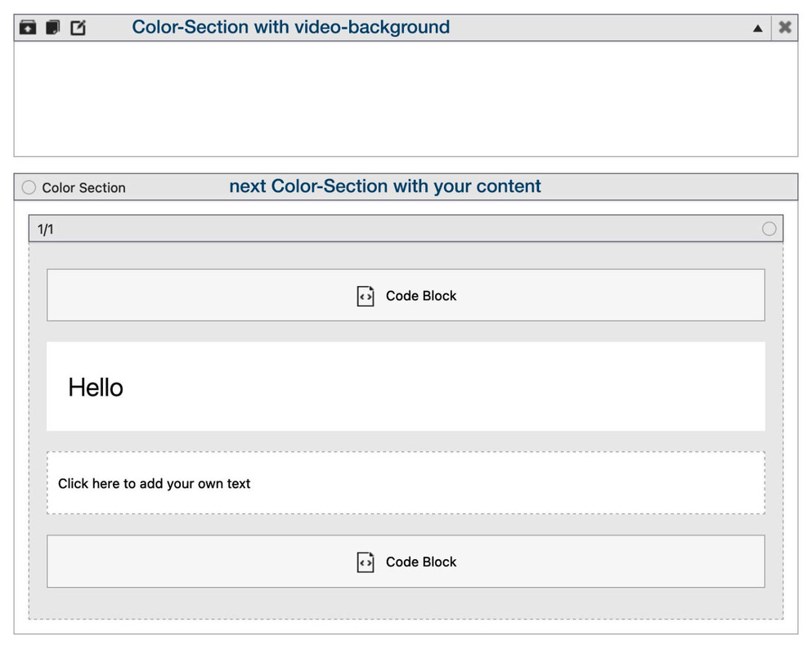Click the save-as-template box icon
The image size is (812, 654).
pos(28,27)
